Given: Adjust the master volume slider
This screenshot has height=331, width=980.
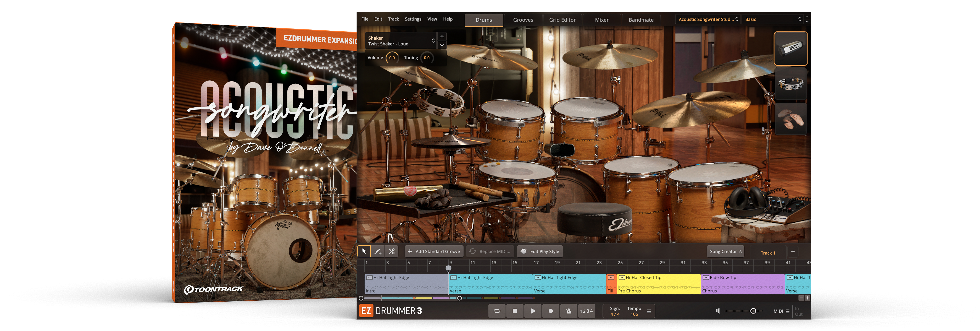Looking at the screenshot, I should pyautogui.click(x=753, y=311).
